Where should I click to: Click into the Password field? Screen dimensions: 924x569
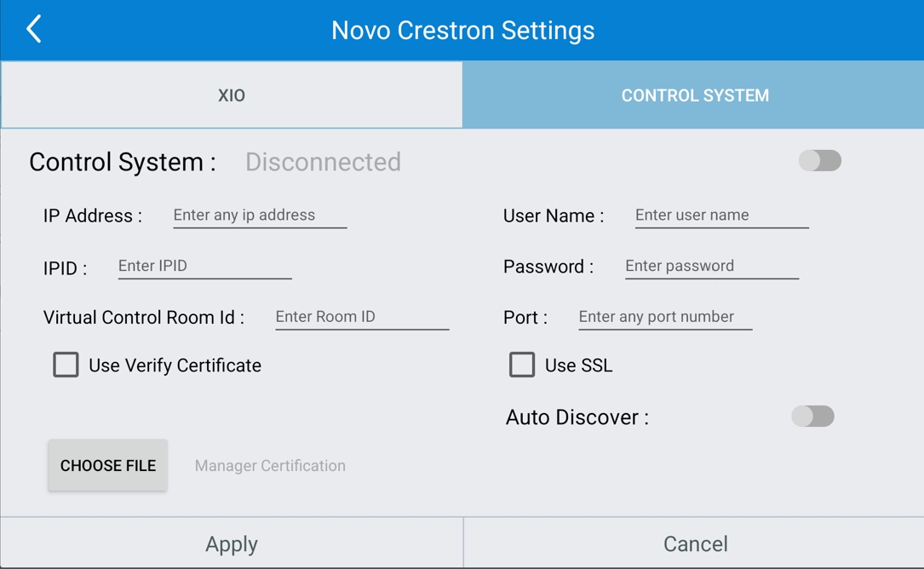click(x=711, y=267)
